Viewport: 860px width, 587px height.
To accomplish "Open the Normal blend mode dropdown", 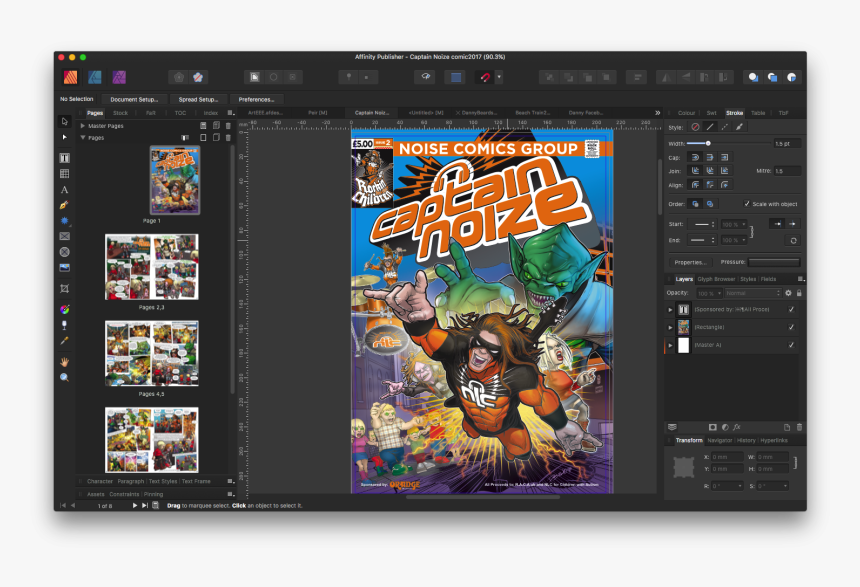I will click(753, 293).
